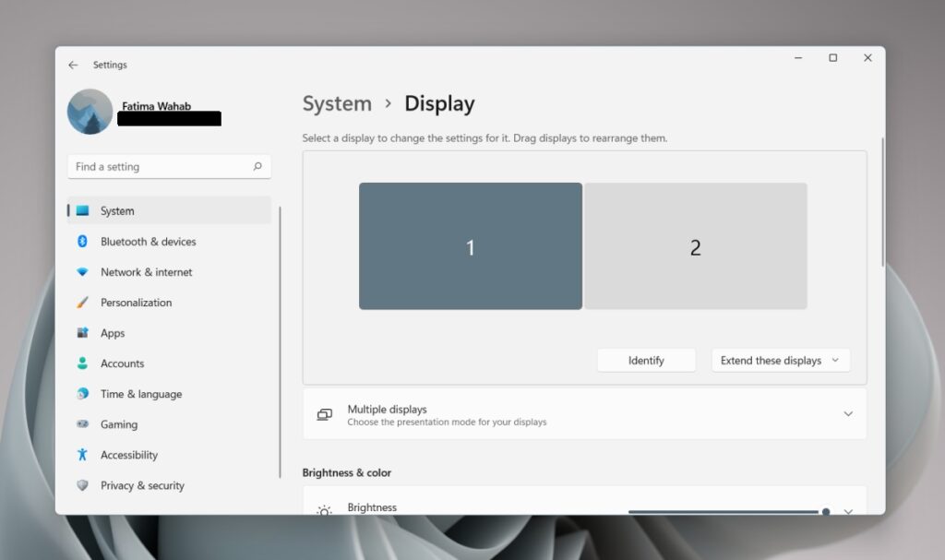The width and height of the screenshot is (945, 560).
Task: Open Accessibility settings
Action: (x=128, y=454)
